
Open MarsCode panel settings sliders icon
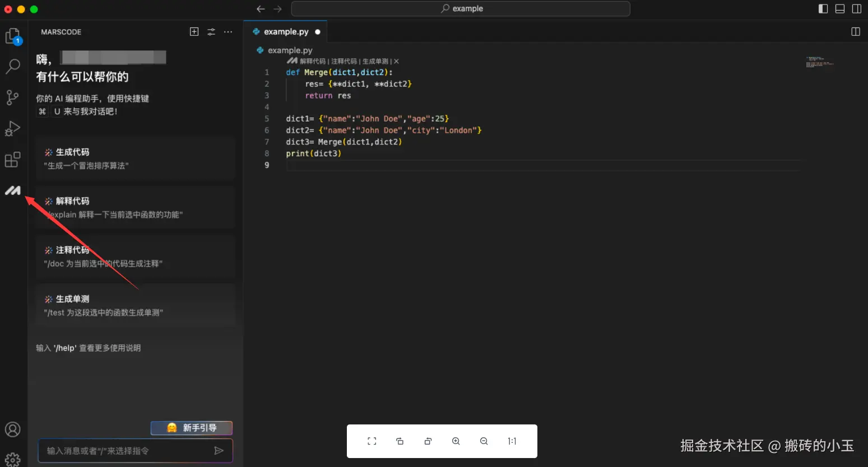pyautogui.click(x=211, y=32)
